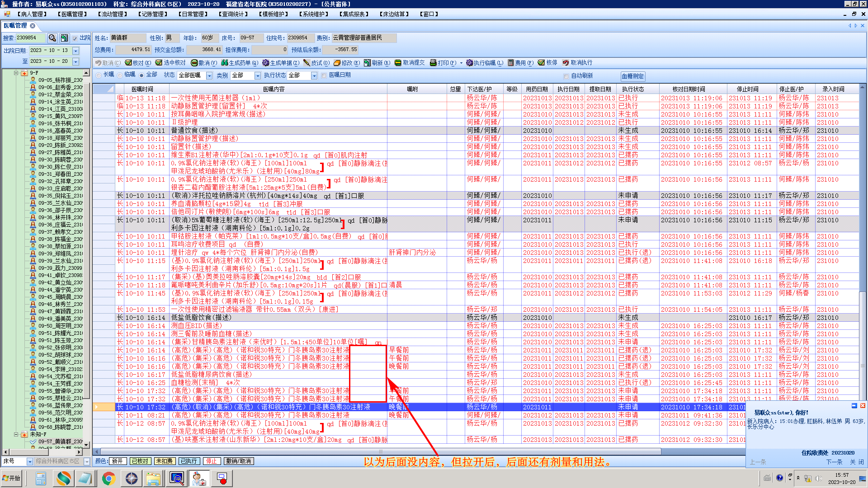Click the 核对 verify toolbar icon

128,63
